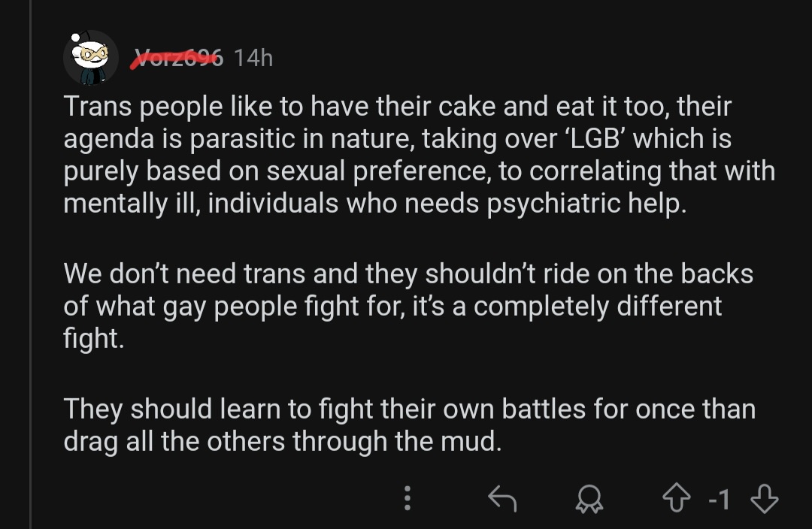The width and height of the screenshot is (812, 529).
Task: Click the phrase "sexual preference" in the comment
Action: point(392,171)
